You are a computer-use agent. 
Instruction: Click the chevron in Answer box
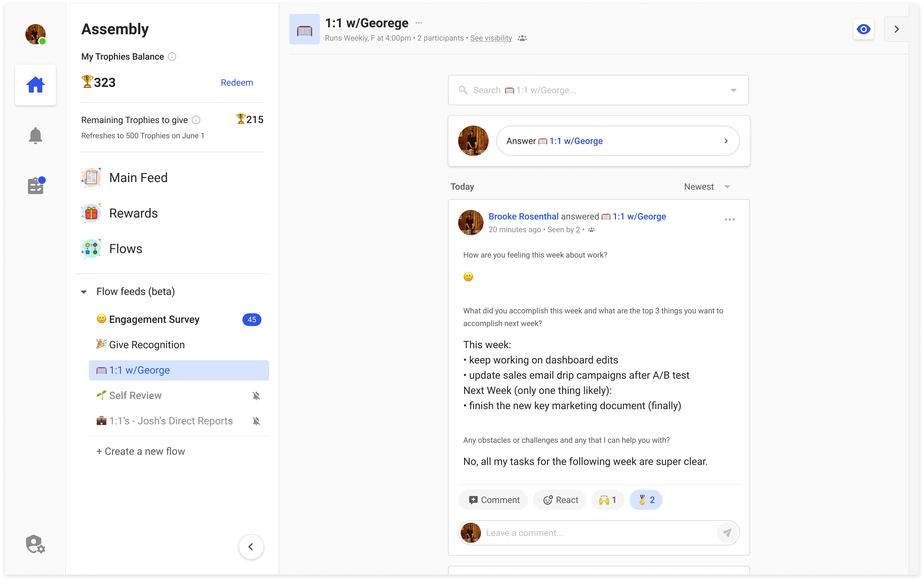click(x=726, y=141)
